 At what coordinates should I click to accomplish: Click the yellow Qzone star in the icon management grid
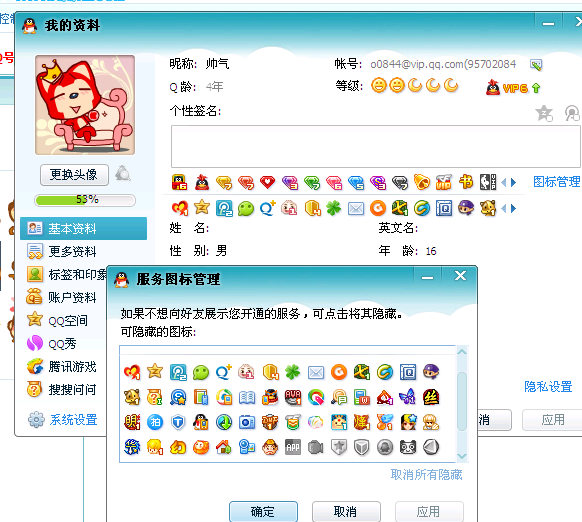(155, 372)
